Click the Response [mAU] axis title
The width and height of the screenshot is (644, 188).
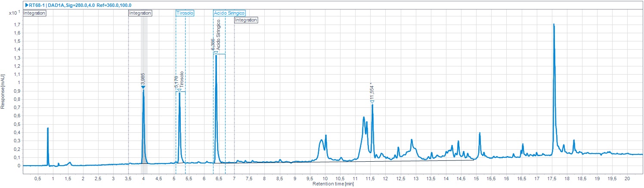click(x=3, y=92)
